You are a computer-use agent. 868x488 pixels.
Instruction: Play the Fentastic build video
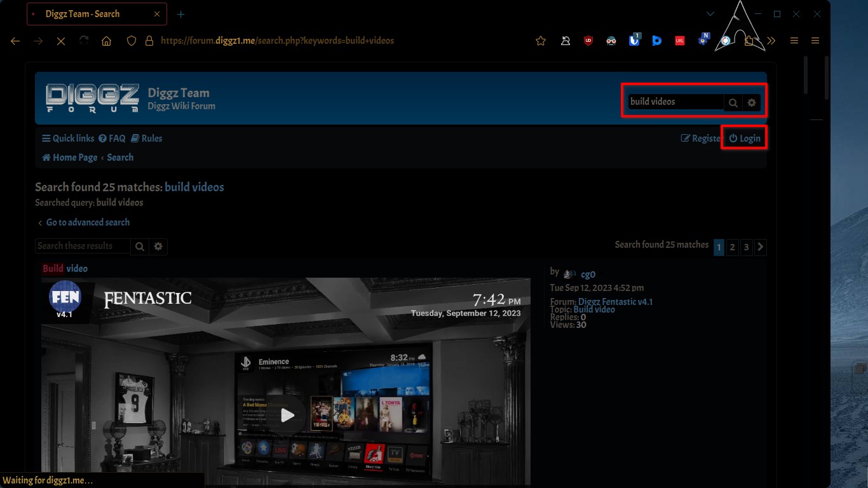pyautogui.click(x=288, y=415)
